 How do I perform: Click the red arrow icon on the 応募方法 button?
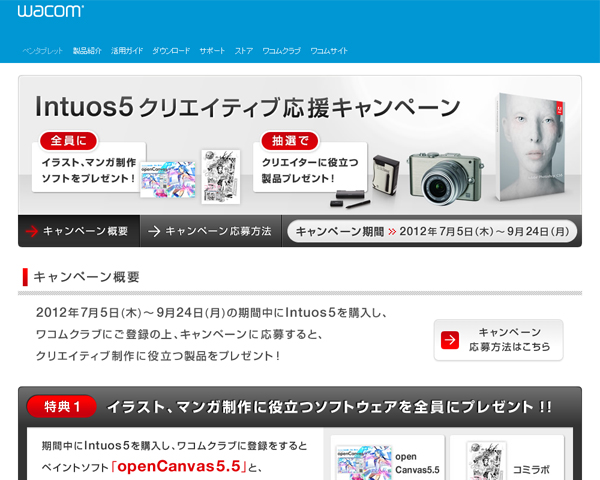449,341
